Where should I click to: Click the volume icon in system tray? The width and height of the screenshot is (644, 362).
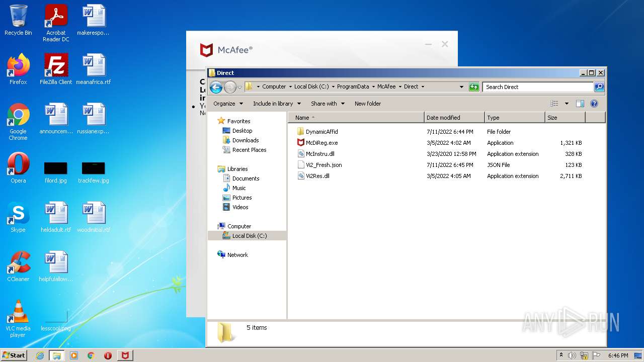572,355
